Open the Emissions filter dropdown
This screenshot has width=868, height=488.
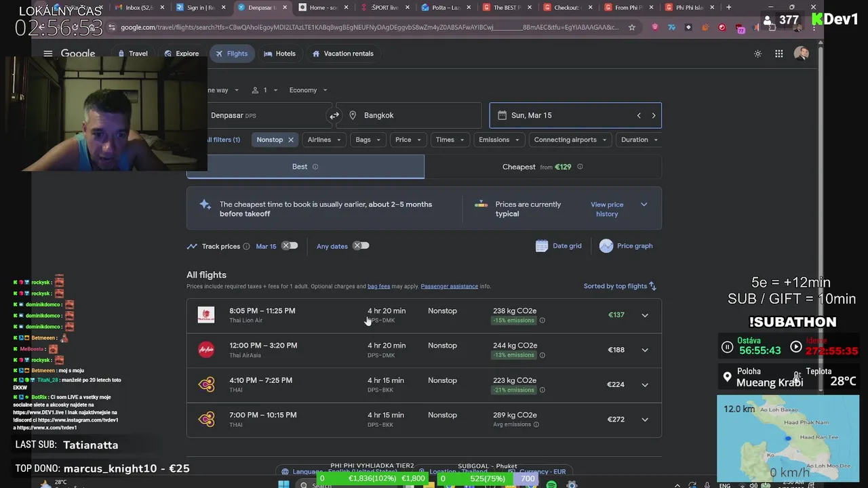499,140
